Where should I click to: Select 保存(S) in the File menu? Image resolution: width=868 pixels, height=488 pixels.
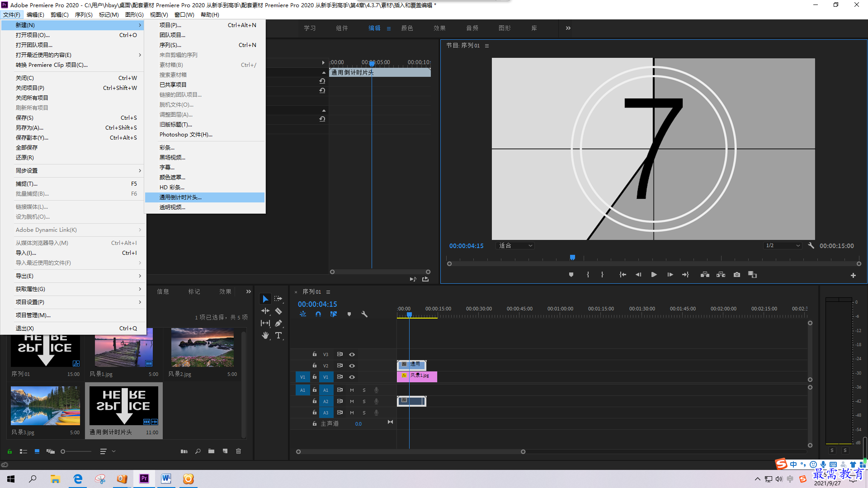click(x=73, y=118)
